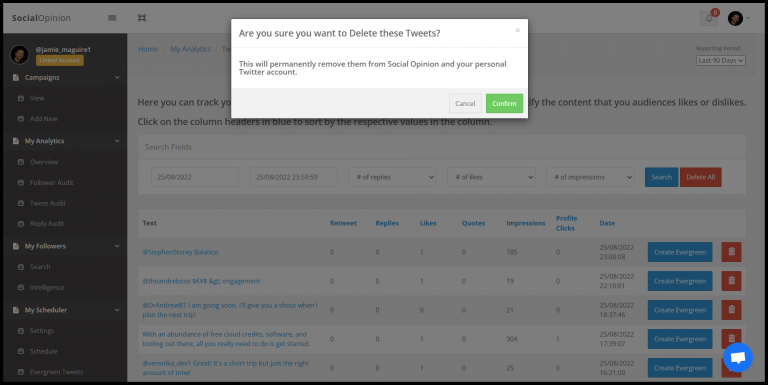The height and width of the screenshot is (385, 768).
Task: Sort table by Profile Clicks column
Action: (567, 223)
